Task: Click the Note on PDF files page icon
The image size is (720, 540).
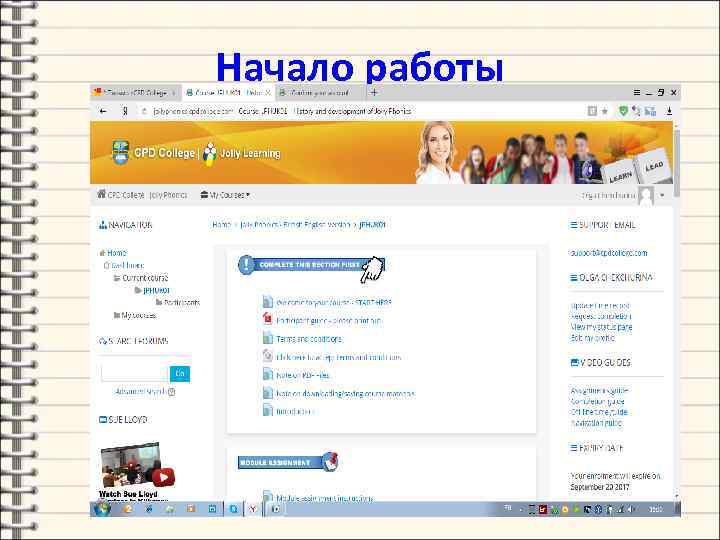Action: pyautogui.click(x=268, y=374)
